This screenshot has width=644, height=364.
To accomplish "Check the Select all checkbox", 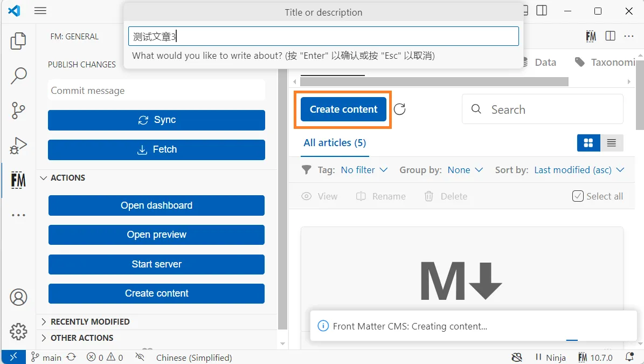I will [578, 196].
